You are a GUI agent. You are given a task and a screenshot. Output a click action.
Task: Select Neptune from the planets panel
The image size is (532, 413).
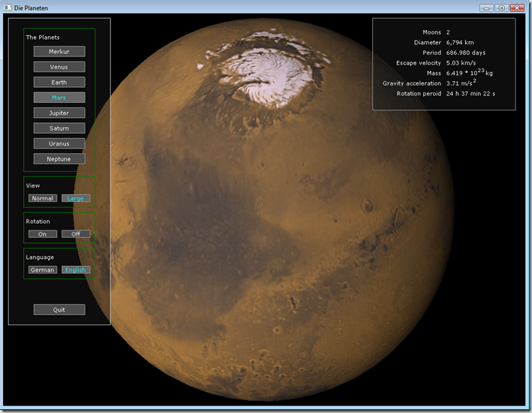click(x=59, y=159)
